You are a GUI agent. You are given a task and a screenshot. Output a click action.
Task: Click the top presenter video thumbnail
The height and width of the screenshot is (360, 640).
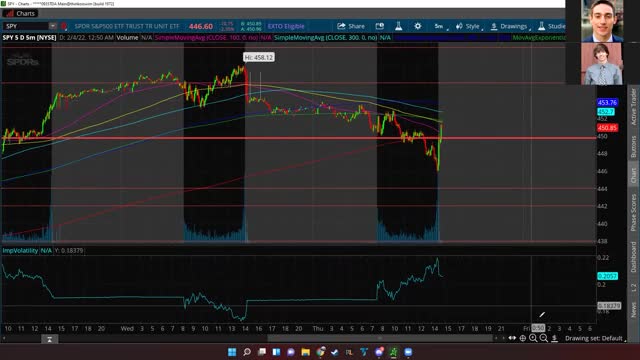[x=602, y=20]
